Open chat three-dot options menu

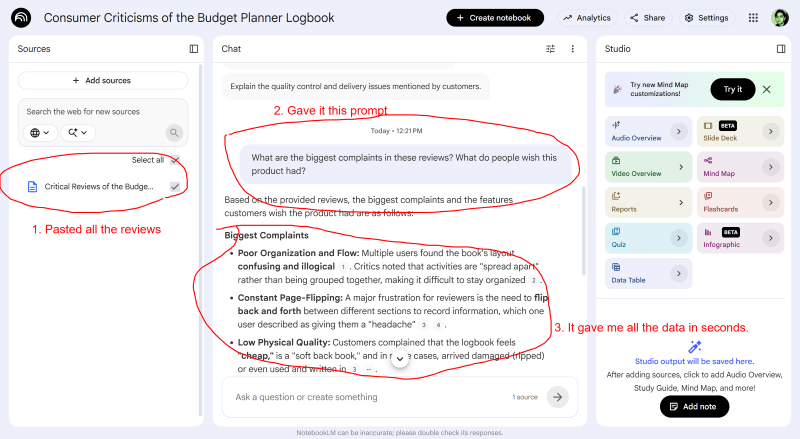(572, 49)
